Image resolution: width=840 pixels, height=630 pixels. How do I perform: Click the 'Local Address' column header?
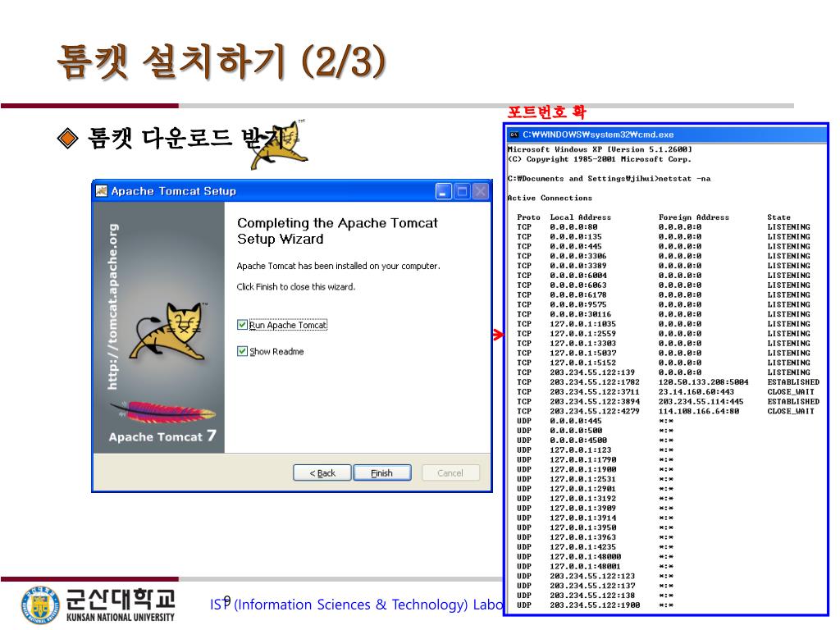point(580,217)
